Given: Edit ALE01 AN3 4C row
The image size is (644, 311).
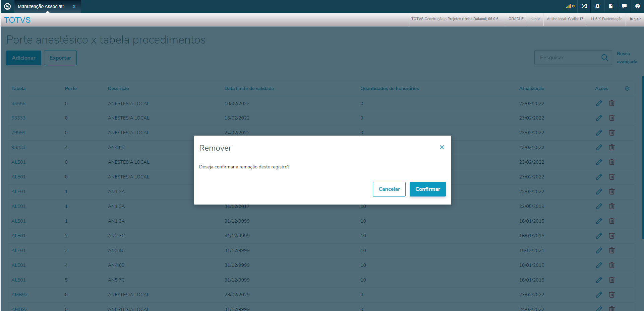Looking at the screenshot, I should point(599,250).
